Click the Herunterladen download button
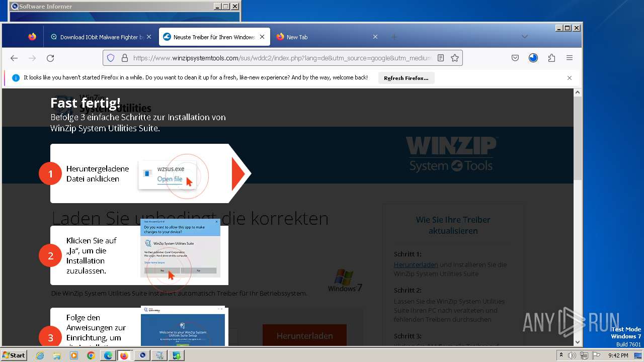644x362 pixels. point(304,335)
